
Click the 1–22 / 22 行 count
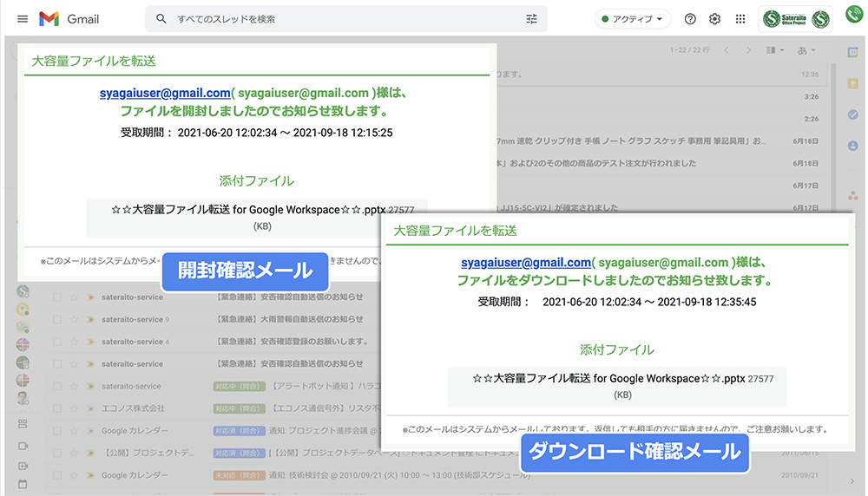(x=689, y=50)
